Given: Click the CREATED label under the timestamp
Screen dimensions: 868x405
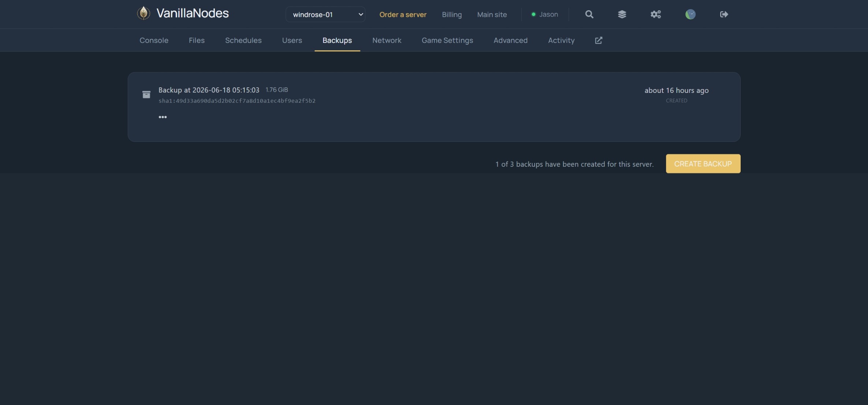Looking at the screenshot, I should click(x=676, y=101).
